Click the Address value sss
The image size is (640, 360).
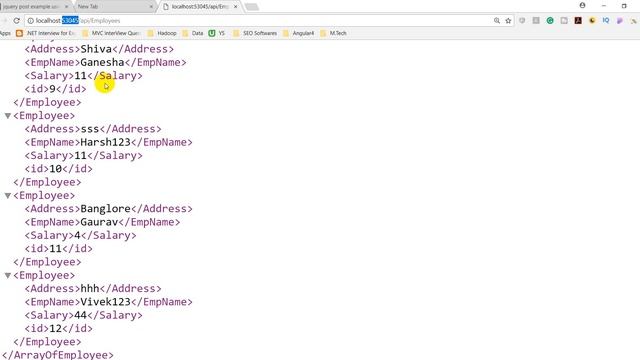pos(90,129)
